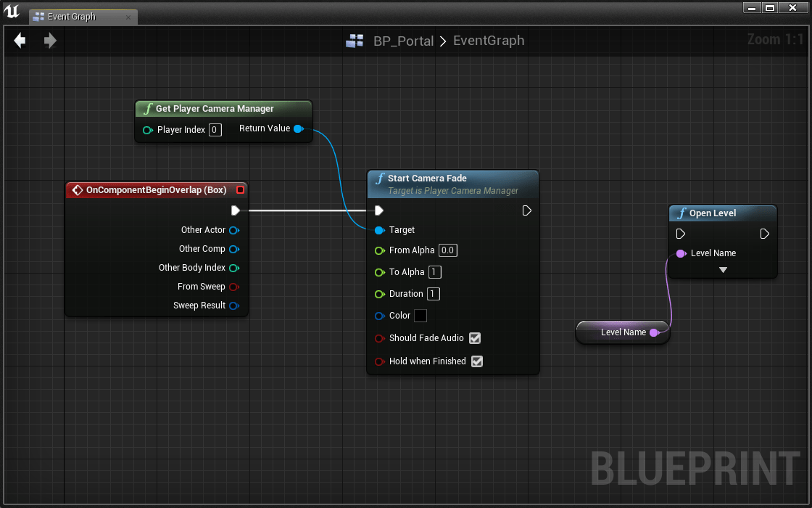Edit the From Alpha value field
This screenshot has width=812, height=508.
click(448, 250)
